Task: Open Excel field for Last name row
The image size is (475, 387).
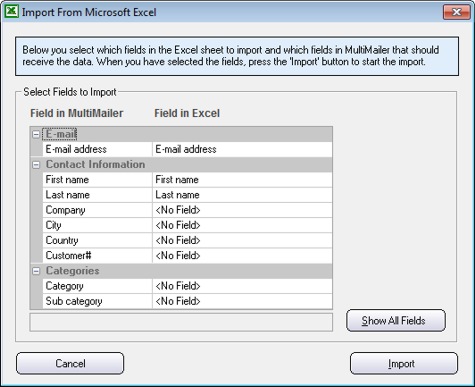Action: [242, 195]
